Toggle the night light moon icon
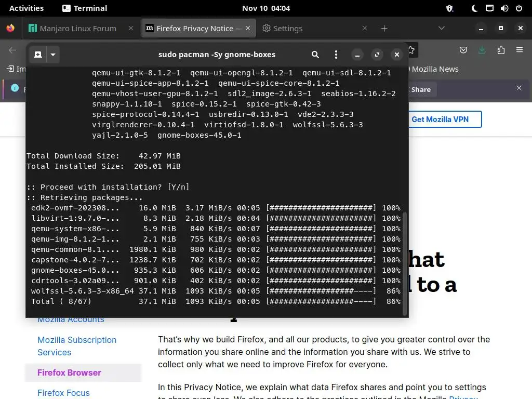The height and width of the screenshot is (399, 532). point(474,8)
